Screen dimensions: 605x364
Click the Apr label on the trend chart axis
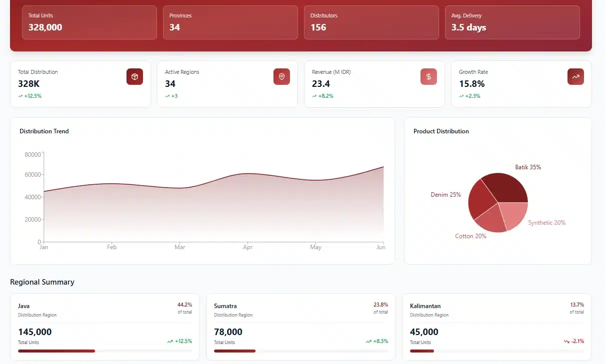tap(247, 247)
